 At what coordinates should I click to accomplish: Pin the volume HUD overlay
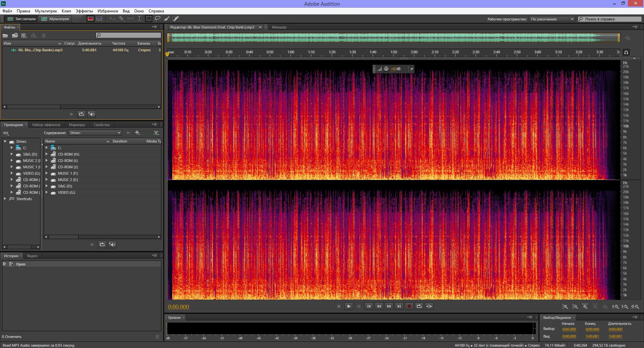point(412,69)
